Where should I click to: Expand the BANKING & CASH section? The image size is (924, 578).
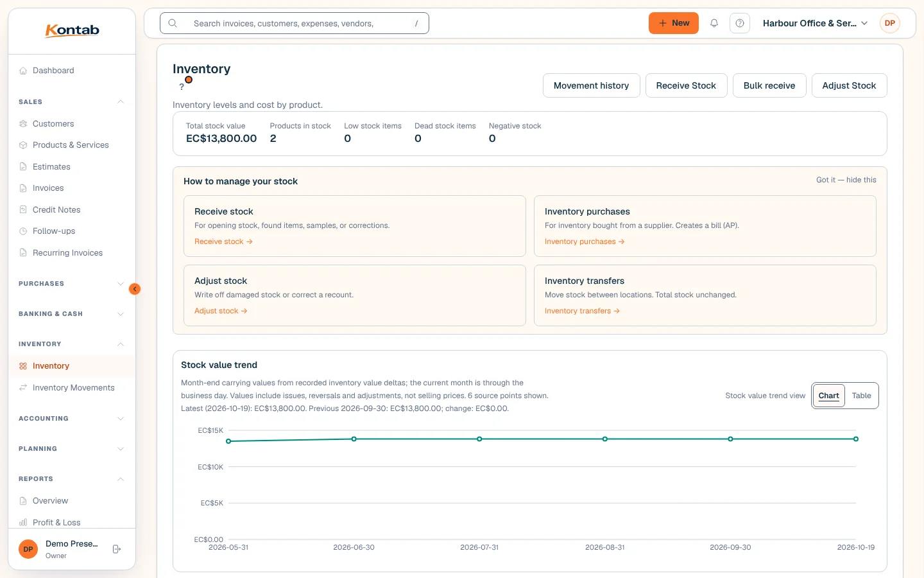coord(71,314)
